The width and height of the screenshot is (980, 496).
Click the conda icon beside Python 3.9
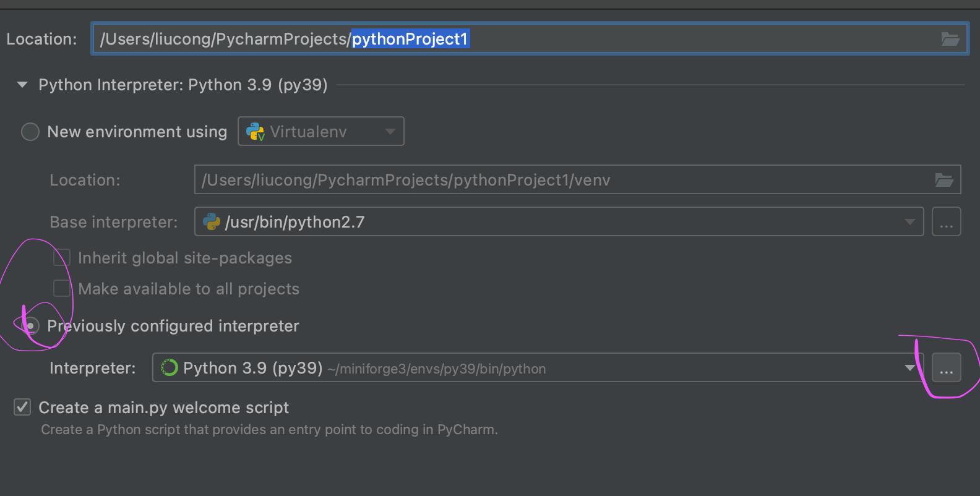point(169,368)
